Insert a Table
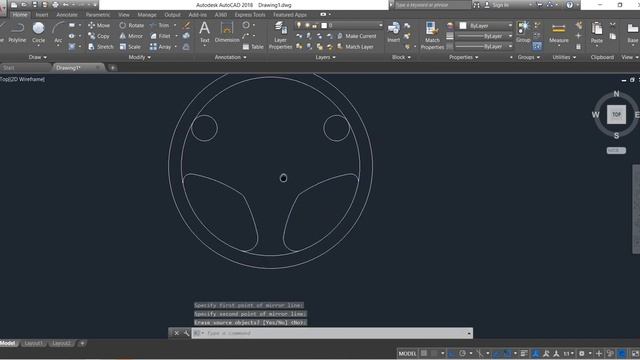The height and width of the screenshot is (360, 640). [x=253, y=47]
